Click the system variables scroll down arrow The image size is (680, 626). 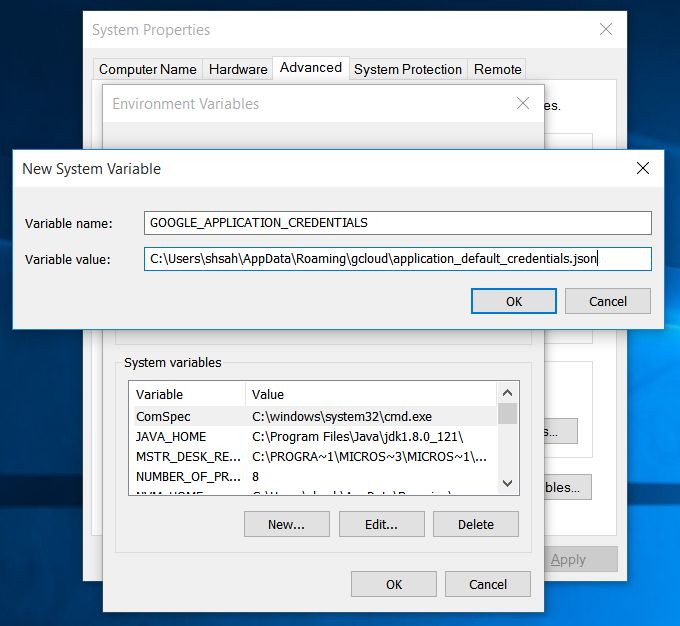pos(507,483)
